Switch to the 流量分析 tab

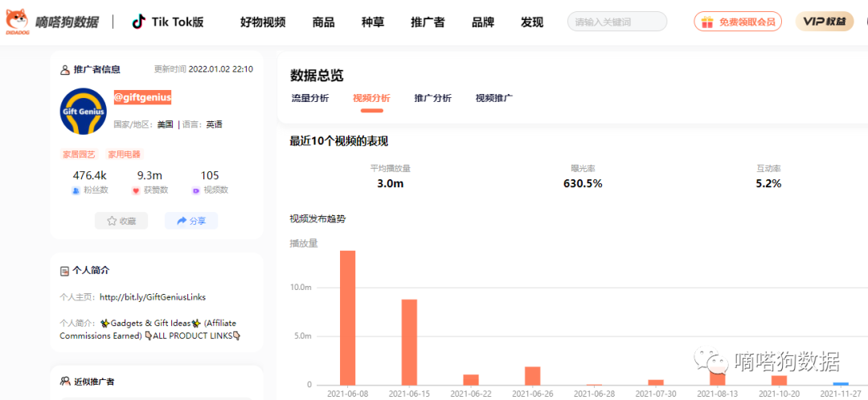tap(309, 98)
